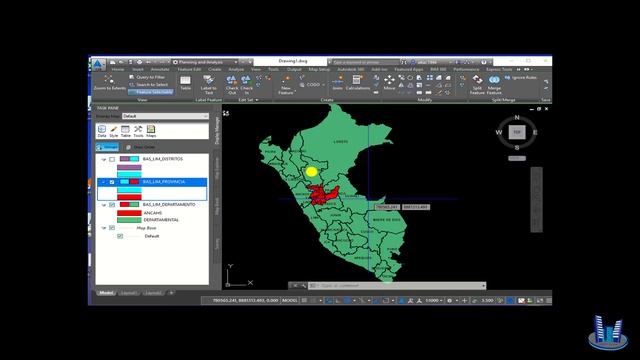Click the purple DISTRITOS style swatch
This screenshot has width=640, height=360.
[x=129, y=167]
